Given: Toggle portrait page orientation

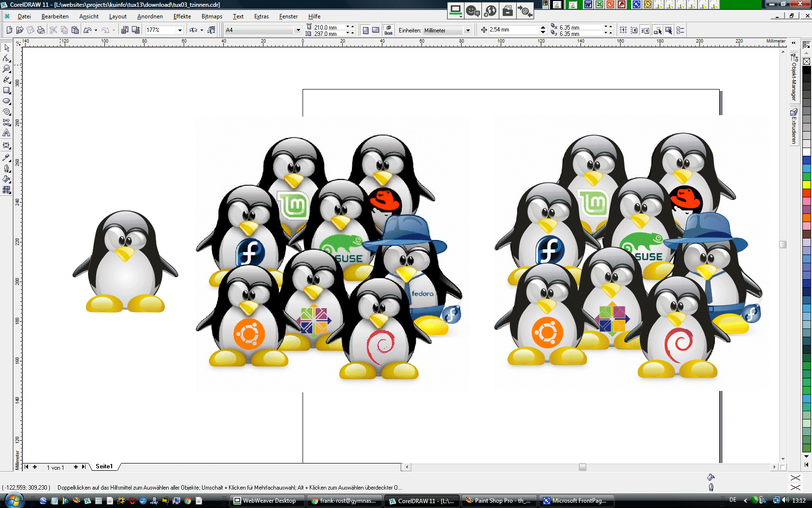Looking at the screenshot, I should pos(366,30).
